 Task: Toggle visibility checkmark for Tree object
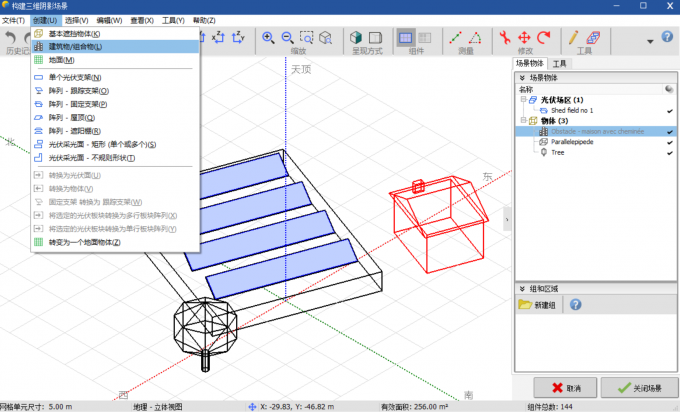coord(670,153)
